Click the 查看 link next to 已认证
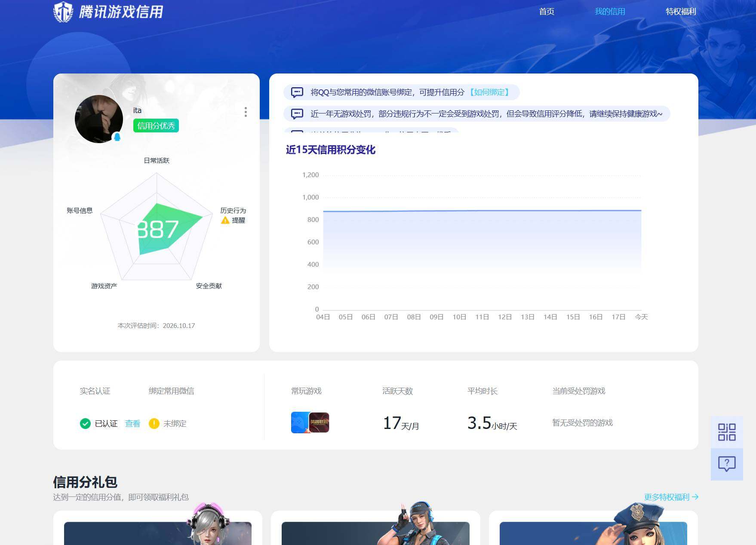The width and height of the screenshot is (756, 545). click(132, 423)
